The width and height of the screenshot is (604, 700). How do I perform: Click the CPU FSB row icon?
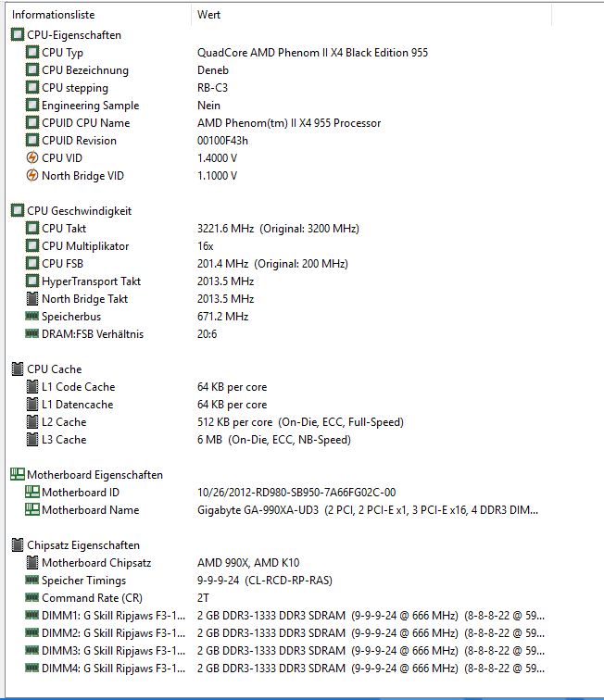pyautogui.click(x=32, y=263)
